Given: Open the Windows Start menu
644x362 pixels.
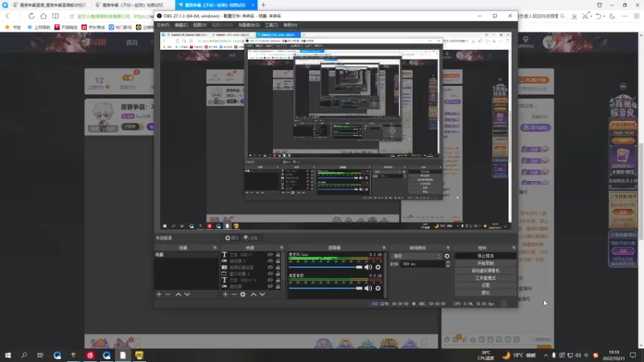Looking at the screenshot, I should pyautogui.click(x=8, y=355).
